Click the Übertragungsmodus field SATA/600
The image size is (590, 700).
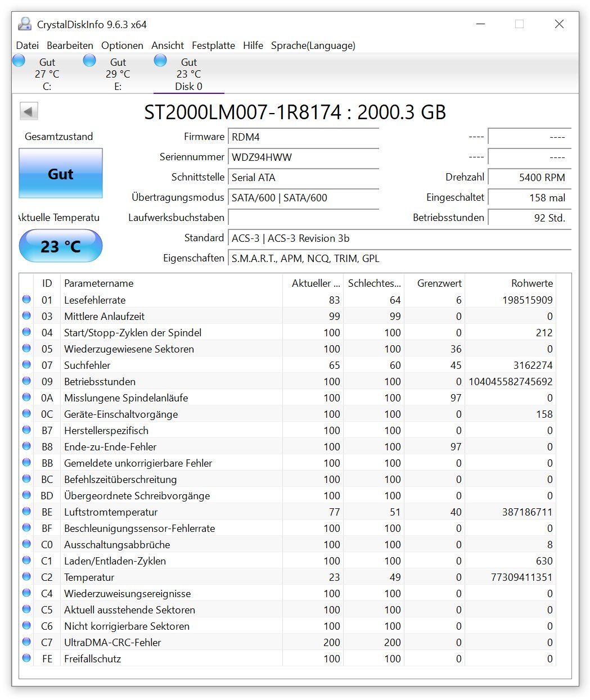[304, 198]
